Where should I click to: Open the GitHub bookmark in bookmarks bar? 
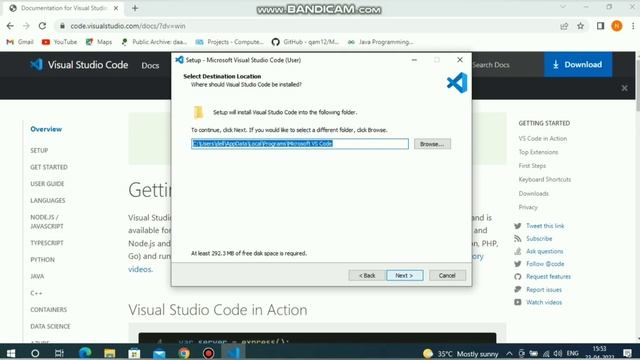[305, 42]
